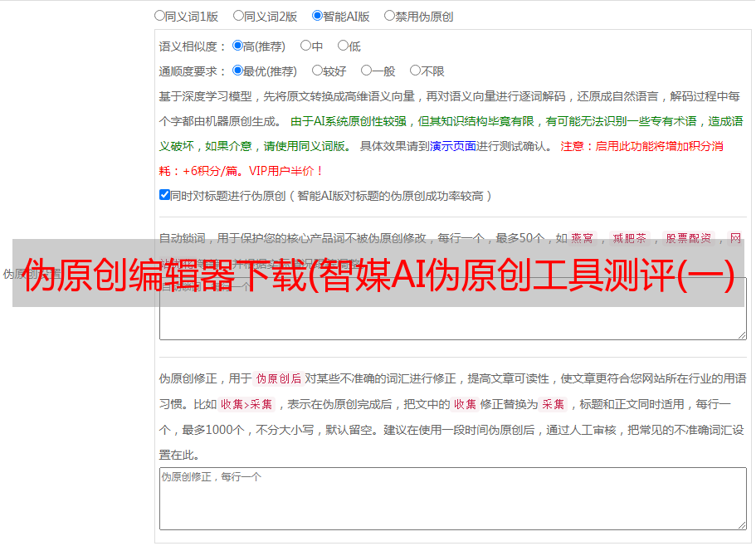Select 禁用伪原创 radio option
Screen dimensions: 756x546
[x=389, y=16]
